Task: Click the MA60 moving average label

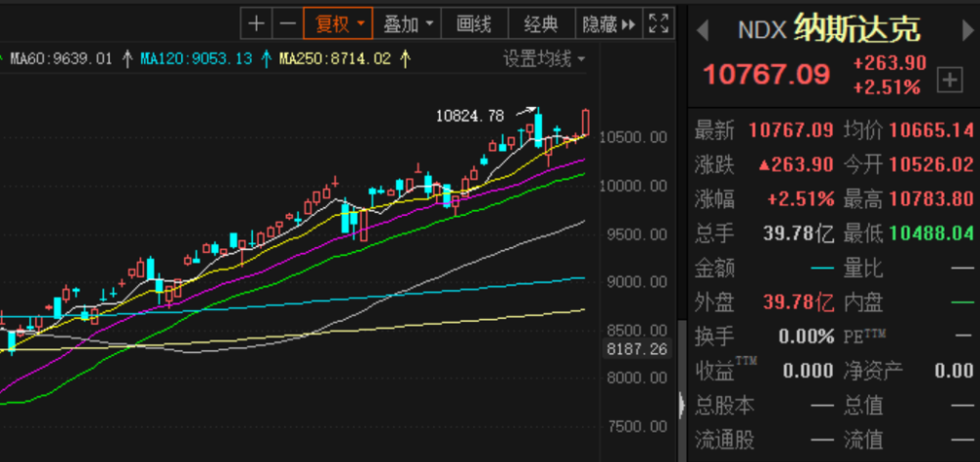Action: (61, 60)
